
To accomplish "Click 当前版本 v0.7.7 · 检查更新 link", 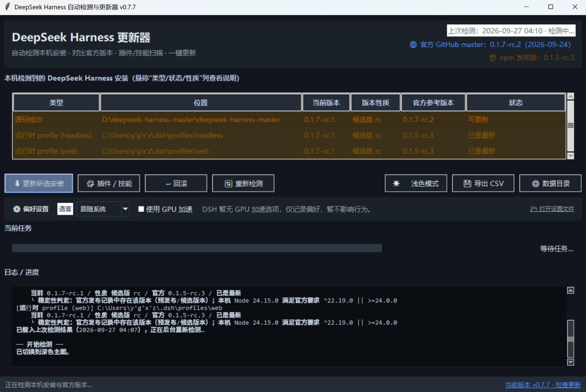I will (543, 385).
